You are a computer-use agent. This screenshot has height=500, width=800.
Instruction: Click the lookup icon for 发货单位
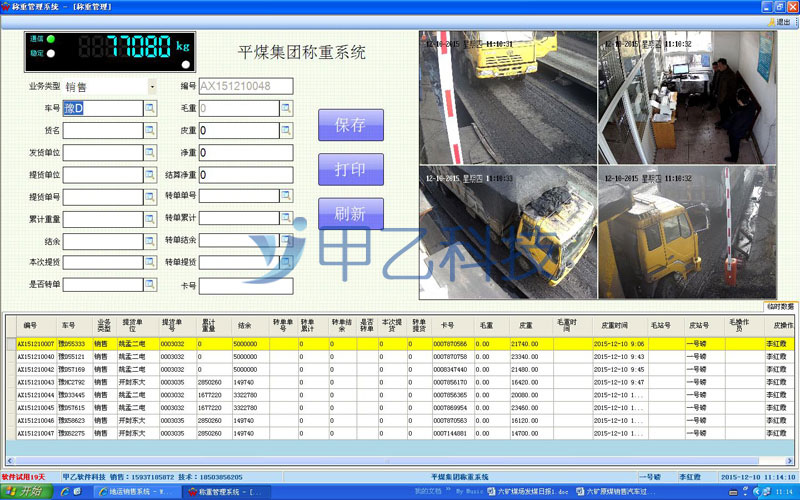tap(151, 152)
